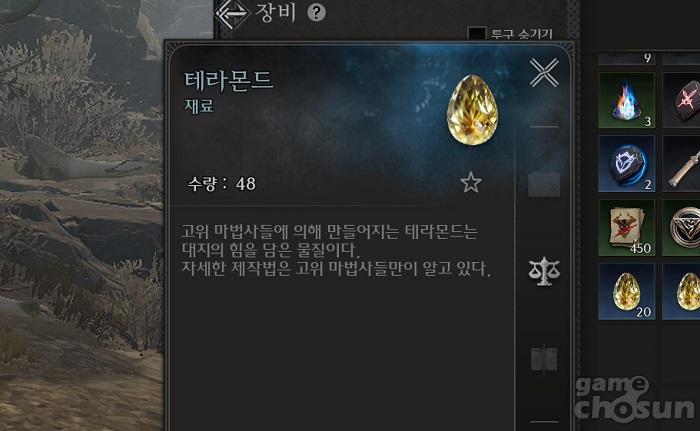Select the wooden staff item in inventory

pyautogui.click(x=681, y=164)
